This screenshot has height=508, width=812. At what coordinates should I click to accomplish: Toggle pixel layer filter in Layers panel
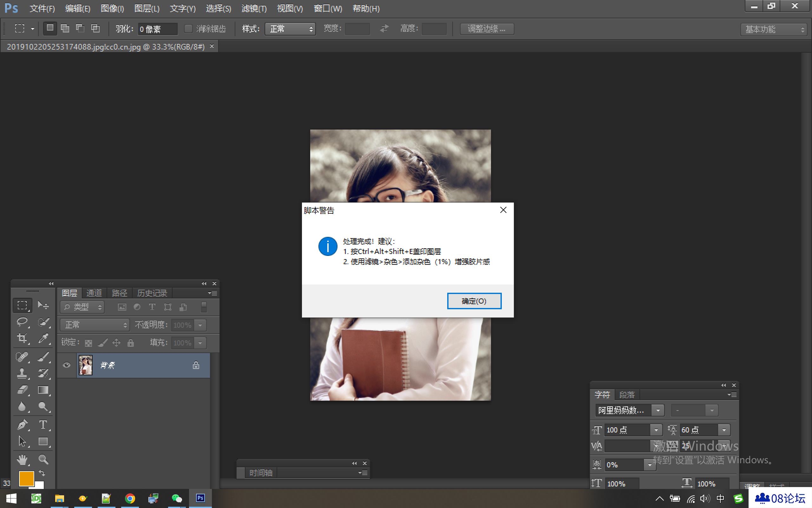[x=122, y=307]
